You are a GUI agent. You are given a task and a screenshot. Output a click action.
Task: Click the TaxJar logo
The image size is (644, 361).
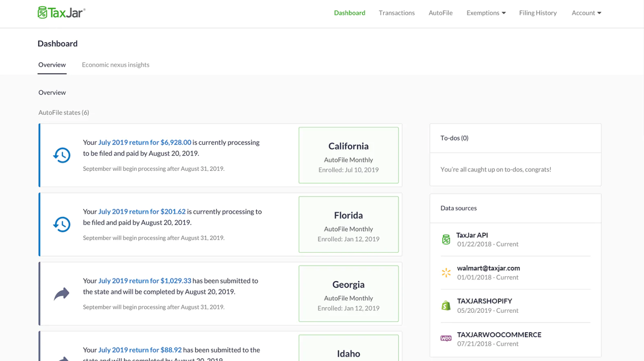point(61,12)
